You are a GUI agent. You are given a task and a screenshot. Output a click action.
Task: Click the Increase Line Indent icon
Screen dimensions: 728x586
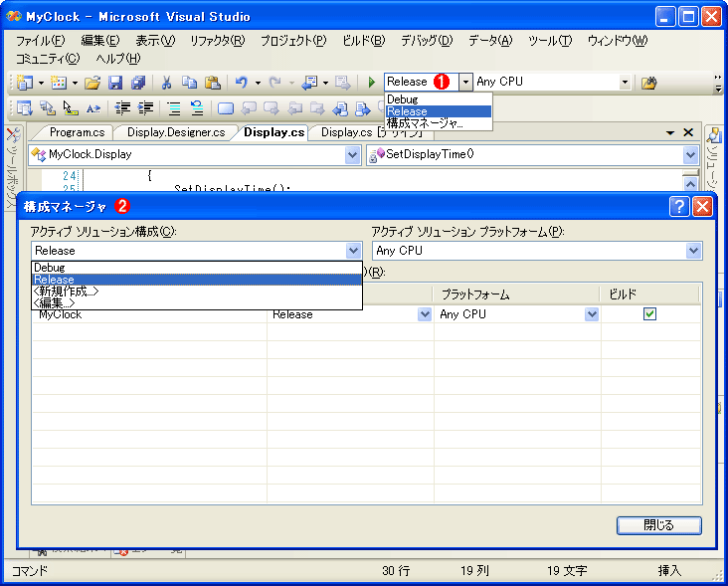(x=145, y=108)
